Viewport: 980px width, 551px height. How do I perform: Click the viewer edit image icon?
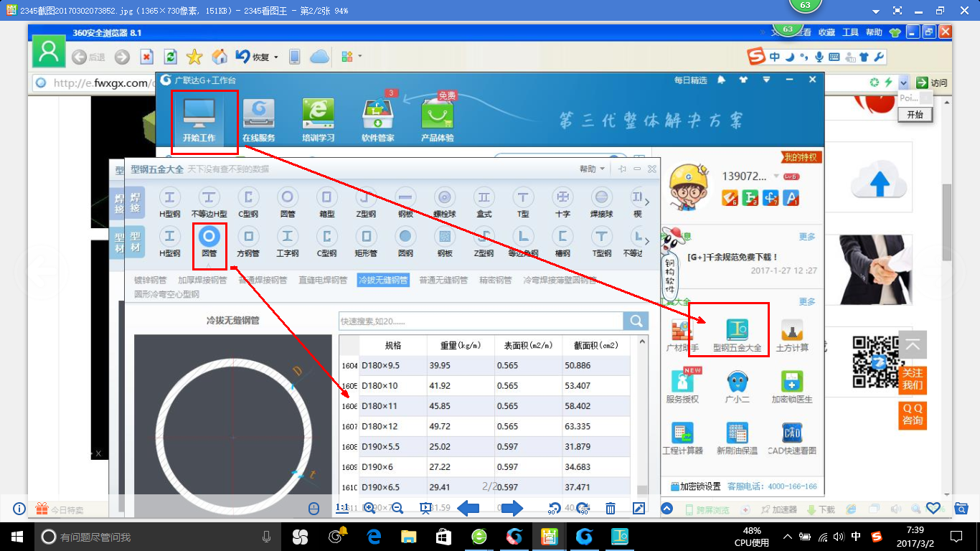click(x=639, y=509)
